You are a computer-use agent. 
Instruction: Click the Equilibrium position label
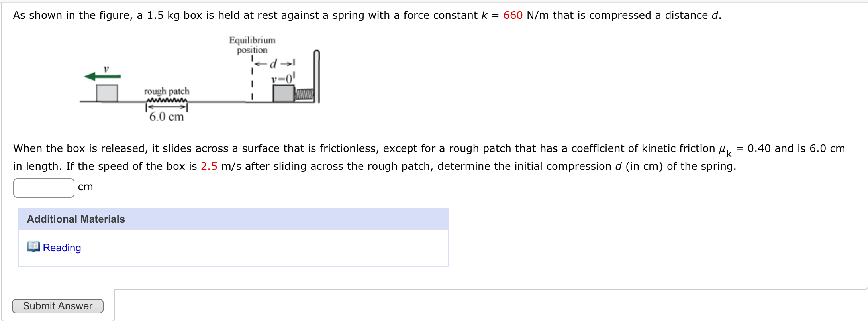(252, 45)
